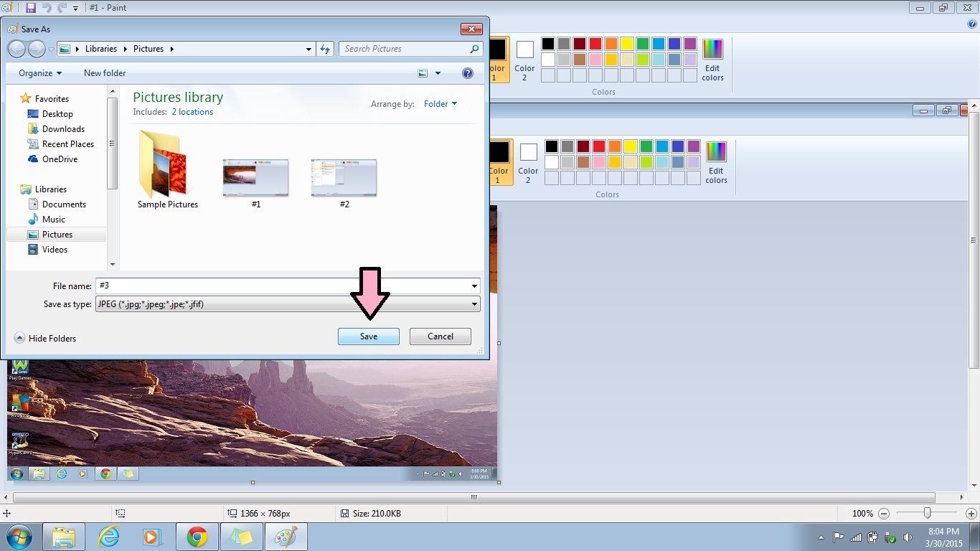
Task: Click the Save icon in Paint's quick access toolbar
Action: (30, 7)
